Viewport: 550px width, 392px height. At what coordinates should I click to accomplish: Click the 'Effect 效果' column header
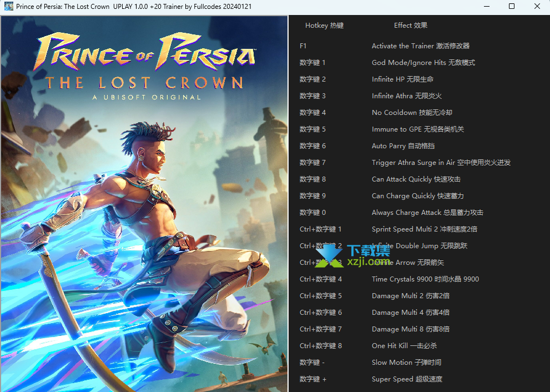(411, 26)
